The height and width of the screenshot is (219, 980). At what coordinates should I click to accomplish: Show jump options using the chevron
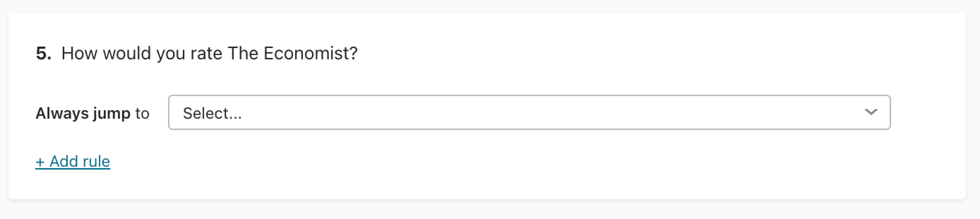pos(871,112)
